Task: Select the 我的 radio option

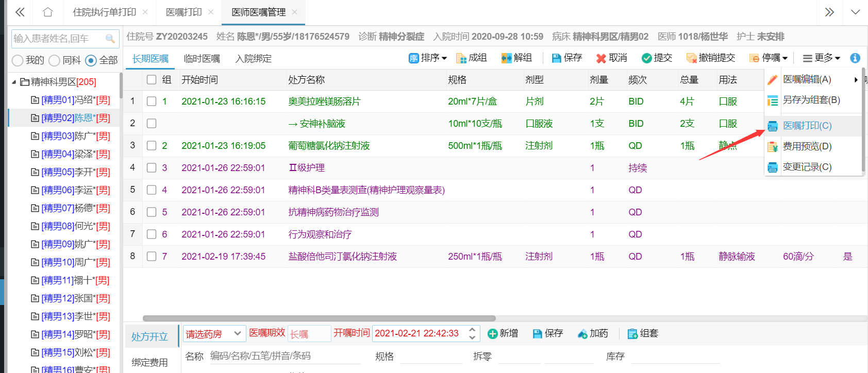Action: pos(18,60)
